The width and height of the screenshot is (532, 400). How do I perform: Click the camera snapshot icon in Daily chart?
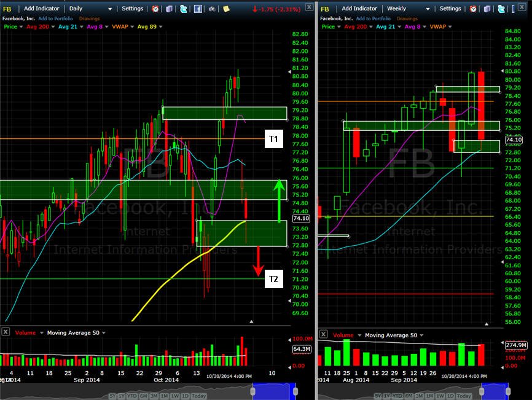(212, 9)
